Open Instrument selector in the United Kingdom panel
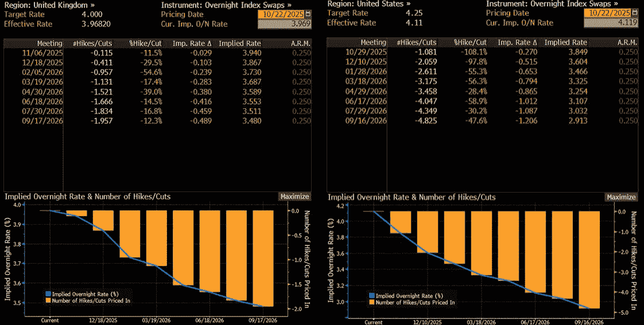 click(227, 3)
